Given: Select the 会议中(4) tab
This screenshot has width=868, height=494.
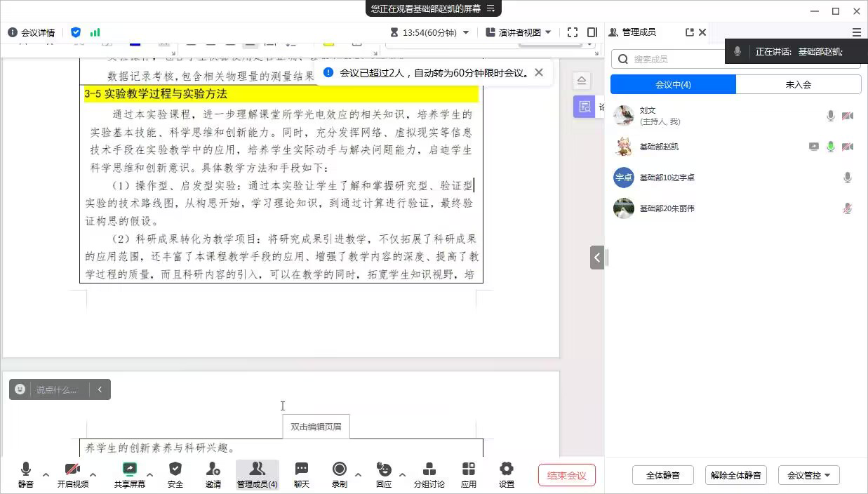Looking at the screenshot, I should click(673, 84).
